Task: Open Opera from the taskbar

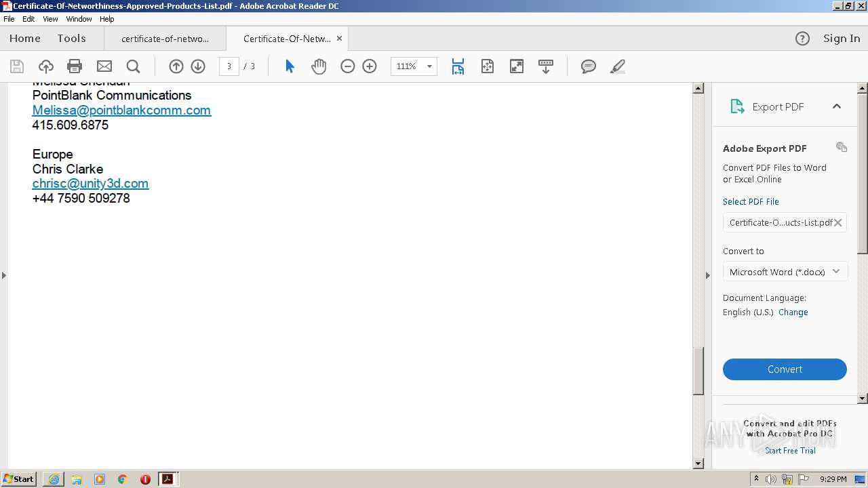Action: (x=145, y=479)
